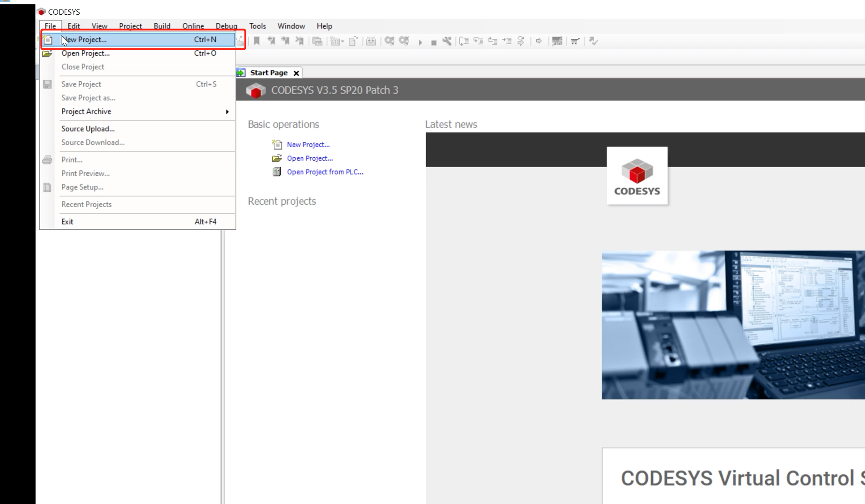Click the Login toolbar icon
This screenshot has height=504, width=865.
(x=389, y=41)
